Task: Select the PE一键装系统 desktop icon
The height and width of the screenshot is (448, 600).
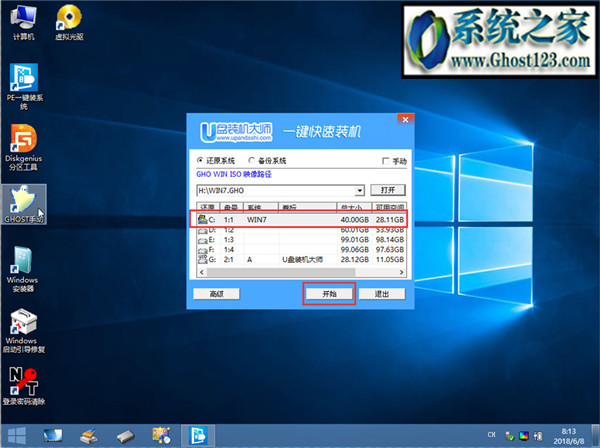Action: click(x=24, y=86)
